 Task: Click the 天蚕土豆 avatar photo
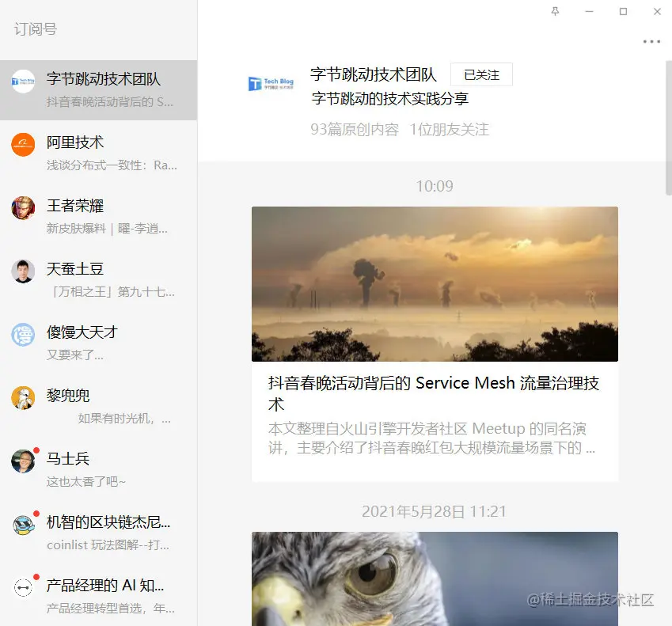[23, 271]
